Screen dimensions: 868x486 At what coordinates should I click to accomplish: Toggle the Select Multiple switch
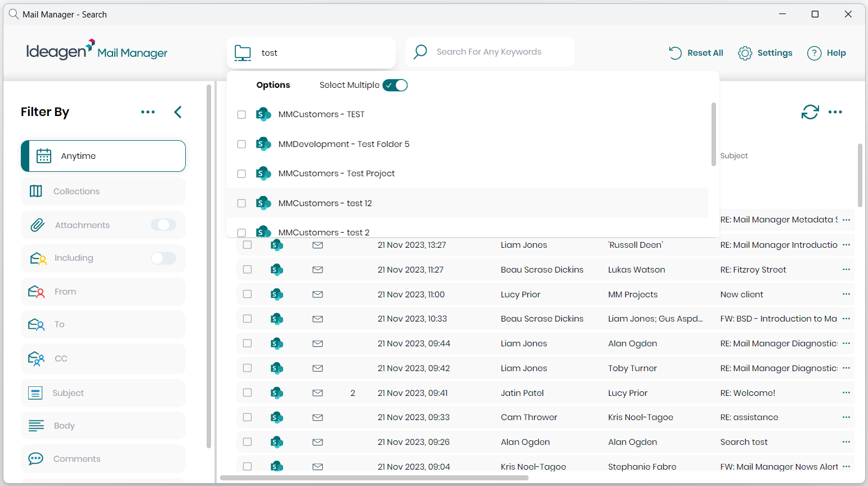click(395, 85)
